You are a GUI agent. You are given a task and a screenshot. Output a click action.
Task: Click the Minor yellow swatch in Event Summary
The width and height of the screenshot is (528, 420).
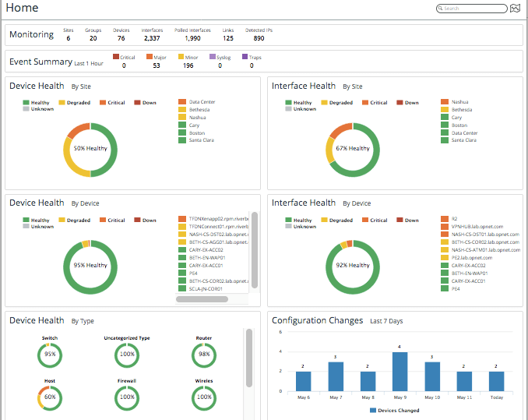(181, 57)
